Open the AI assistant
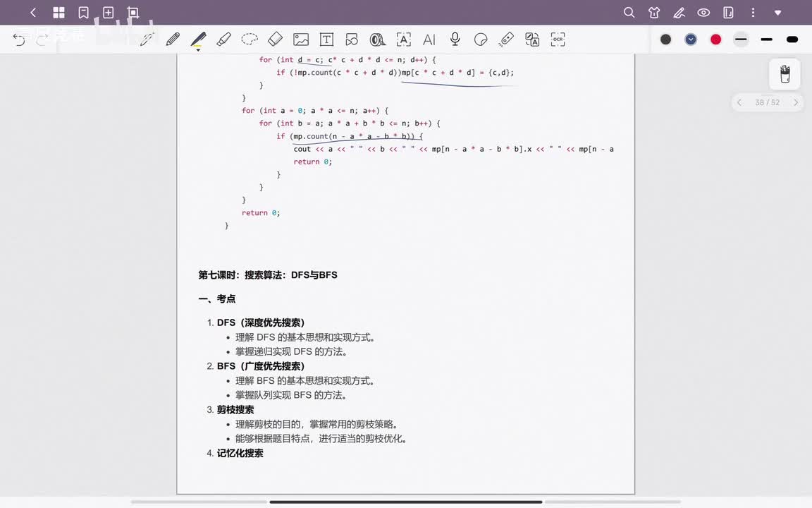 429,40
